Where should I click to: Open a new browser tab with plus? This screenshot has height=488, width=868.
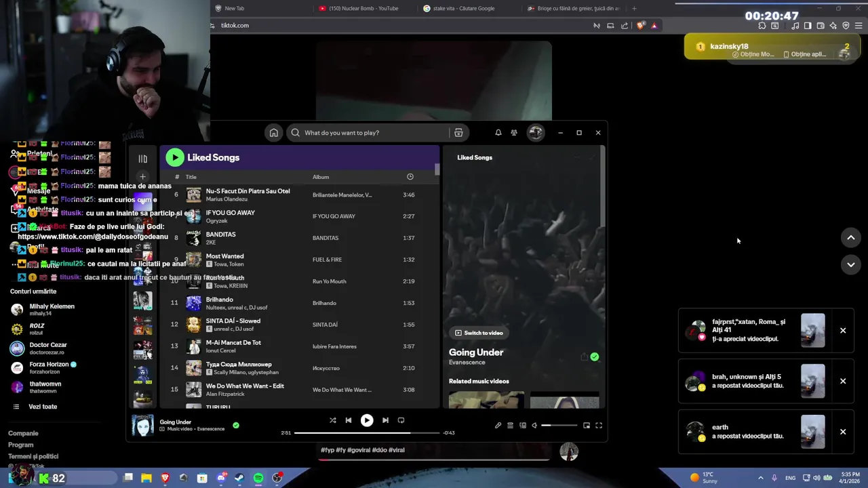[634, 8]
